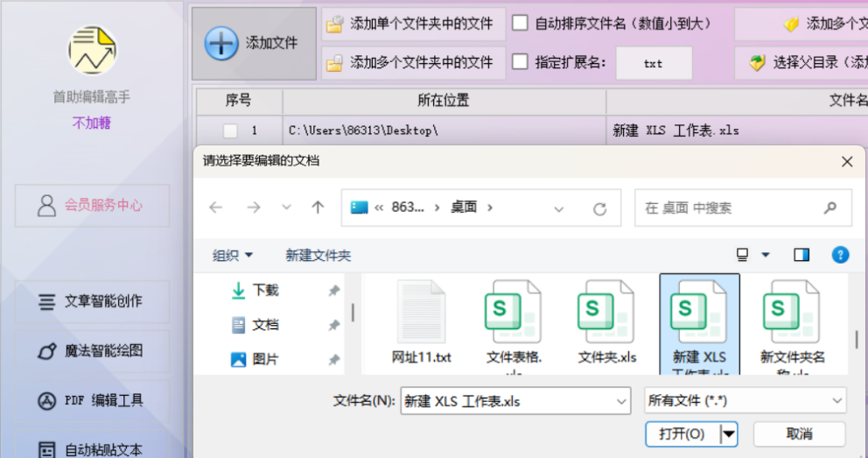This screenshot has height=458, width=868.
Task: Go up one folder level arrow
Action: click(x=318, y=208)
